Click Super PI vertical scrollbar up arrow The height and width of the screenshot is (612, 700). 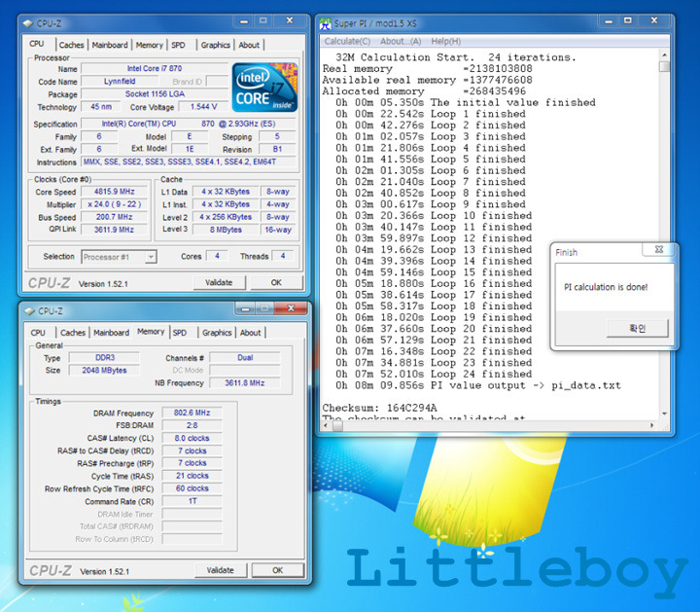click(x=665, y=54)
